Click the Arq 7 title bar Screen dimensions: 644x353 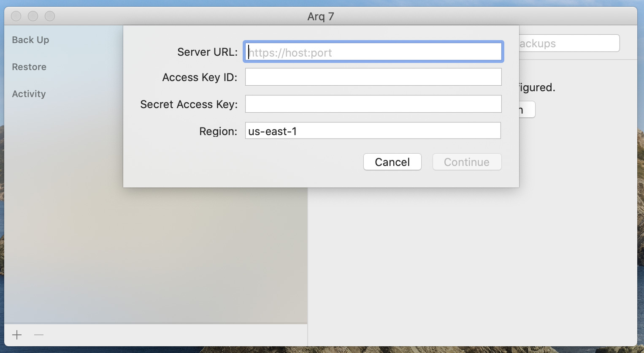[321, 16]
